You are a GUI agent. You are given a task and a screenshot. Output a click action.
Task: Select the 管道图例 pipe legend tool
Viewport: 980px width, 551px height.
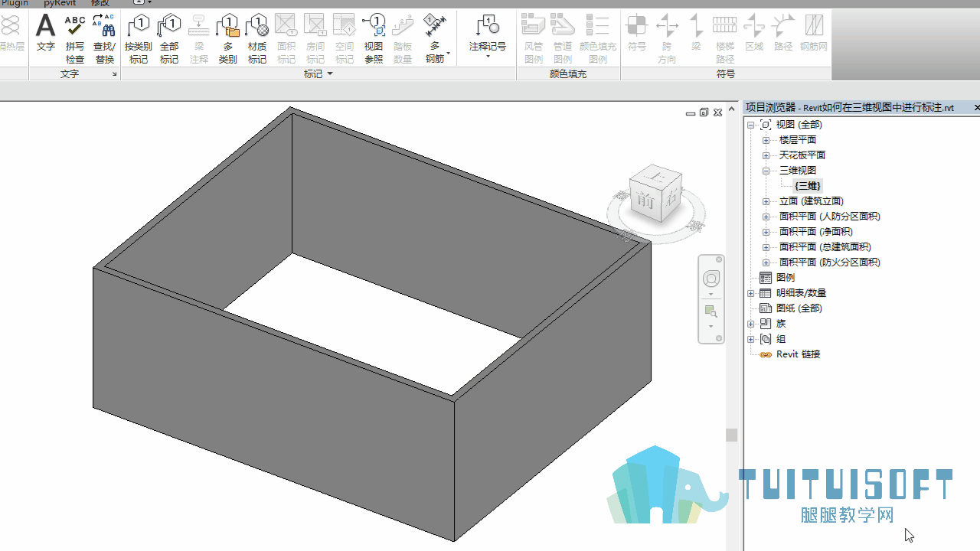click(x=563, y=39)
